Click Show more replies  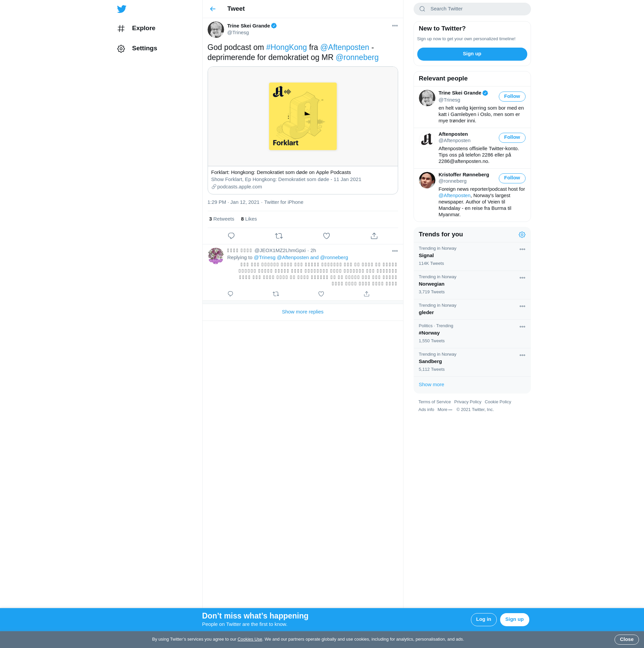(302, 311)
